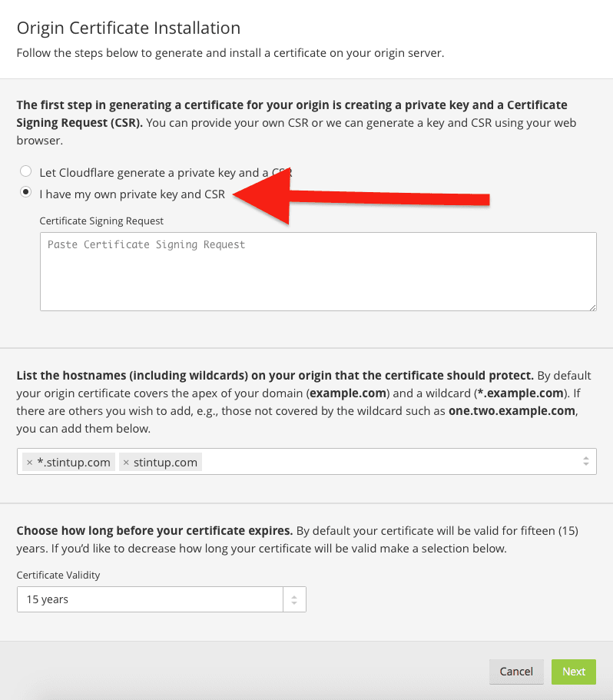Click the hostname field stepper up arrow
This screenshot has width=613, height=700.
click(x=585, y=457)
